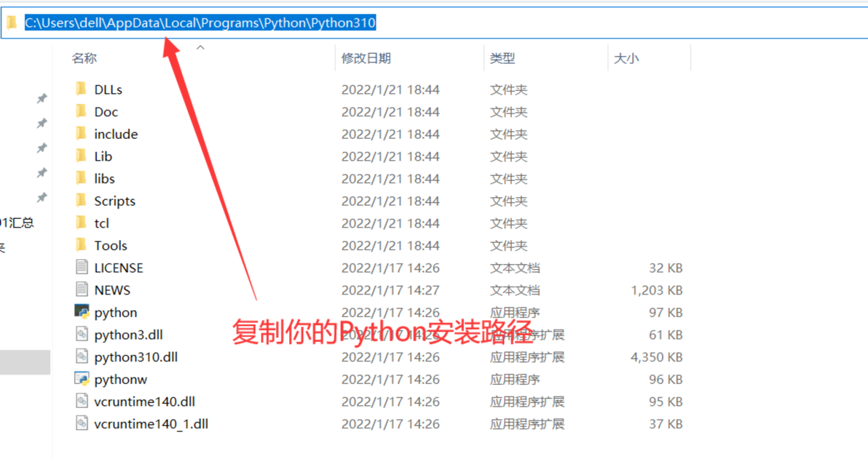Image resolution: width=868 pixels, height=459 pixels.
Task: Select the Doc folder icon
Action: 82,111
